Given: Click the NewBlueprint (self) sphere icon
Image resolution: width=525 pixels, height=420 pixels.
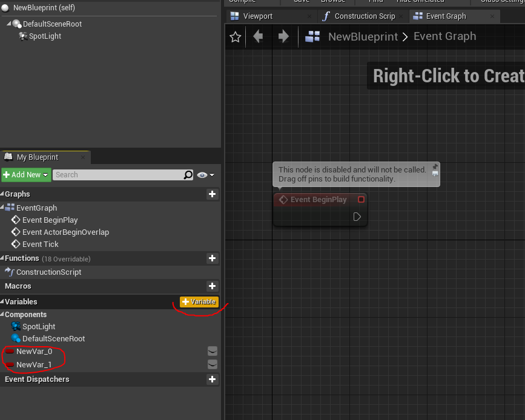Looking at the screenshot, I should click(x=5, y=8).
